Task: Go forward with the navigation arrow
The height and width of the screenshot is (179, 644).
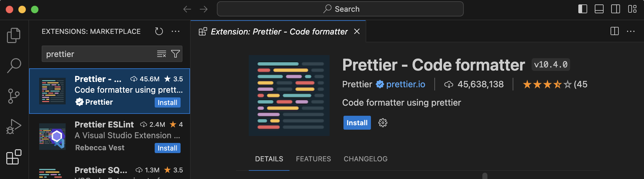Action: coord(204,9)
